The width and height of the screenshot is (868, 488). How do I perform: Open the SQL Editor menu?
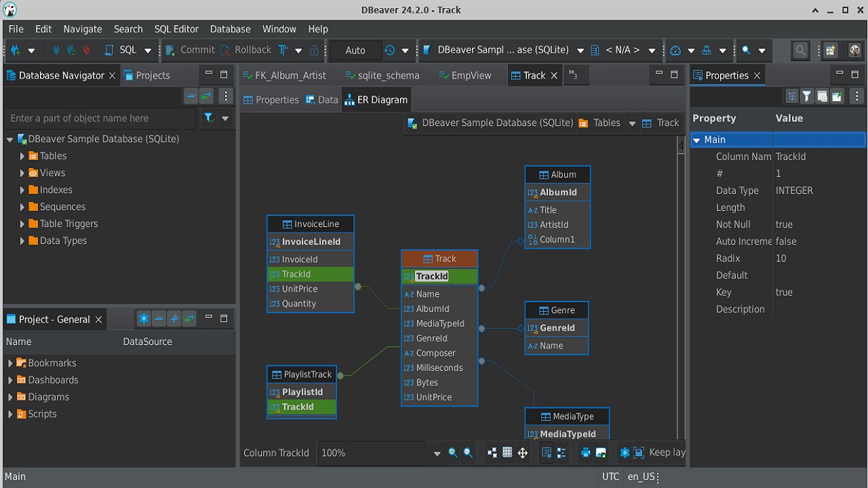tap(176, 29)
